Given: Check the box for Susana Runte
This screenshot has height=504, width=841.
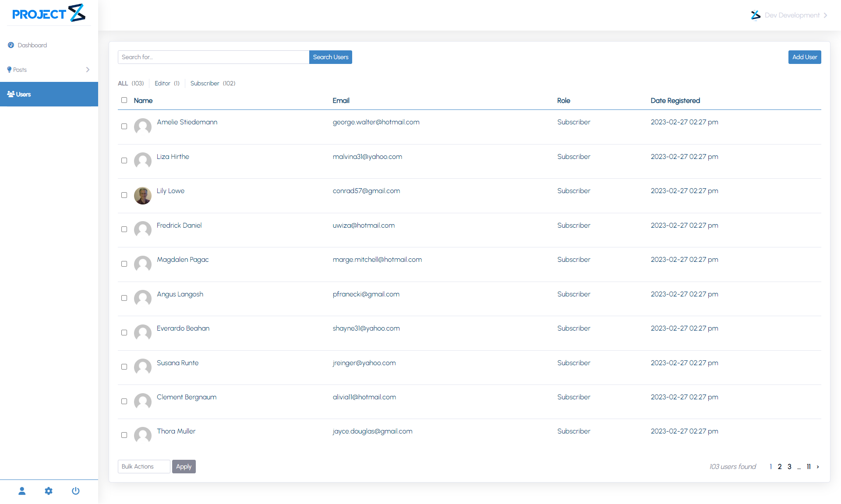Looking at the screenshot, I should pyautogui.click(x=124, y=367).
